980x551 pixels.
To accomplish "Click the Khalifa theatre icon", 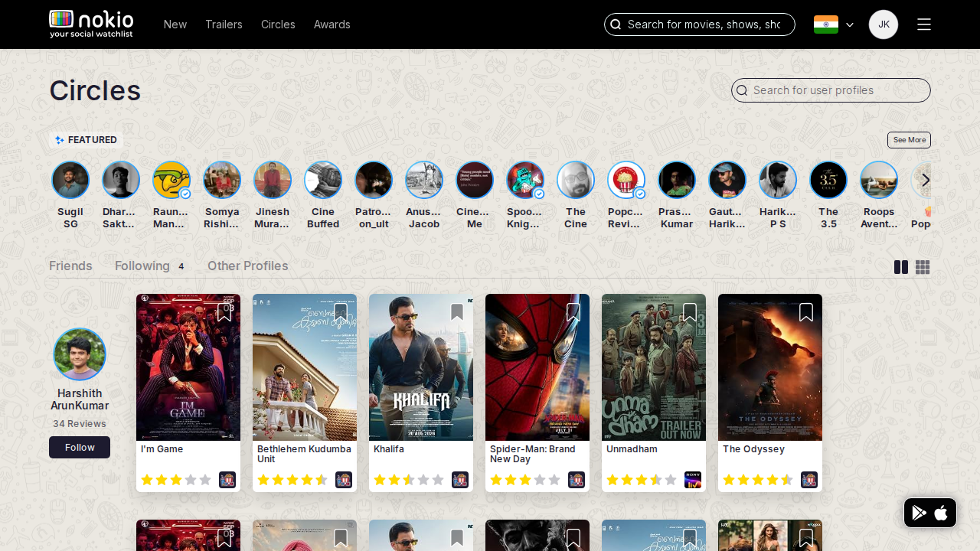I will coord(460,480).
